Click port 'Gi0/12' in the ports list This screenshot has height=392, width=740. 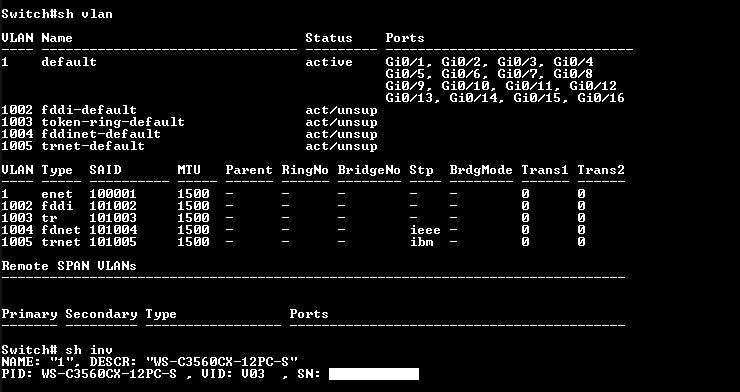pos(593,86)
